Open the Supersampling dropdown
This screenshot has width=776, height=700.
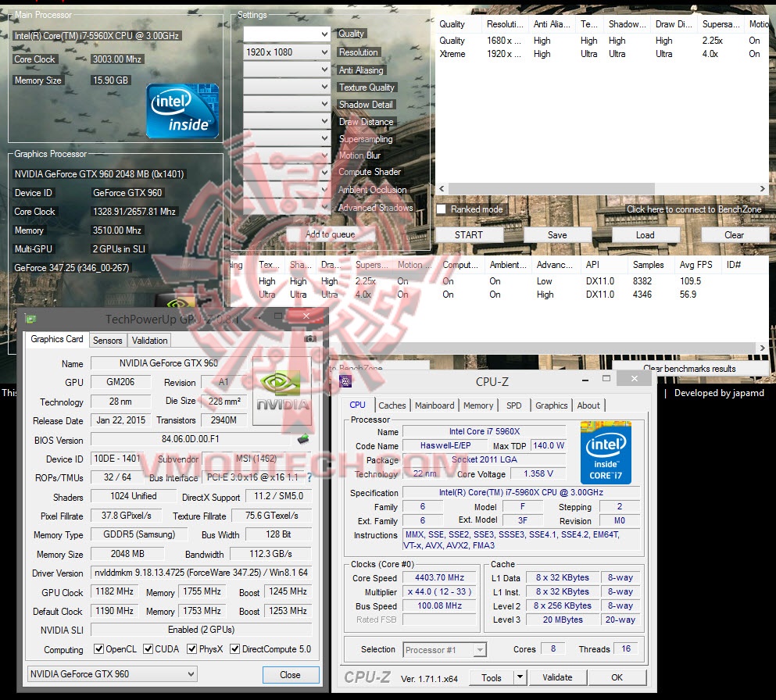[x=287, y=138]
